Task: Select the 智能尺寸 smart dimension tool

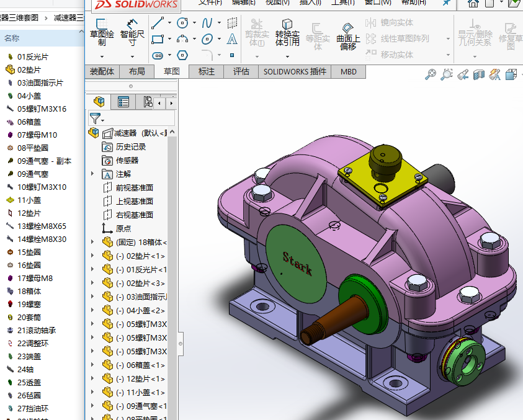Action: point(132,26)
